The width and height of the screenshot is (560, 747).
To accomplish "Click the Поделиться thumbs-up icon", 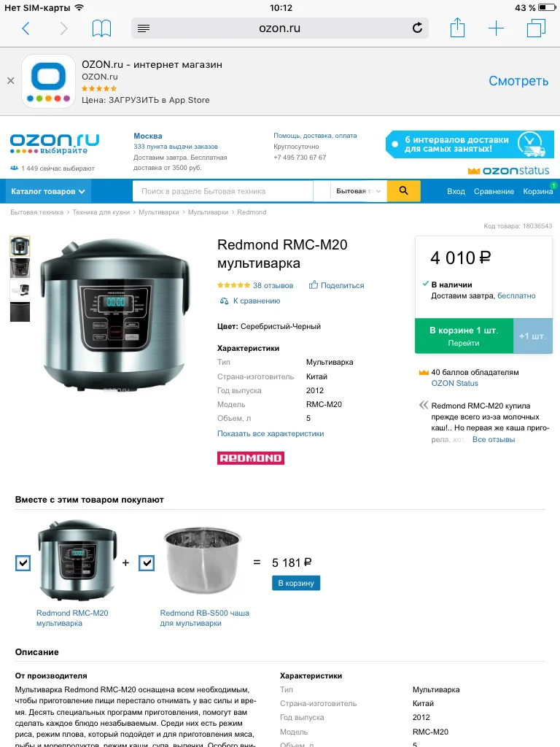I will click(x=314, y=285).
